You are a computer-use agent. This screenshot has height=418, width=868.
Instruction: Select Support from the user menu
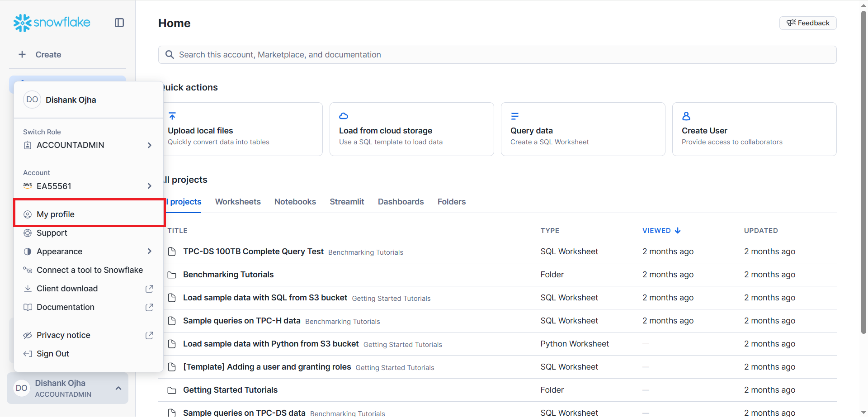89,233
